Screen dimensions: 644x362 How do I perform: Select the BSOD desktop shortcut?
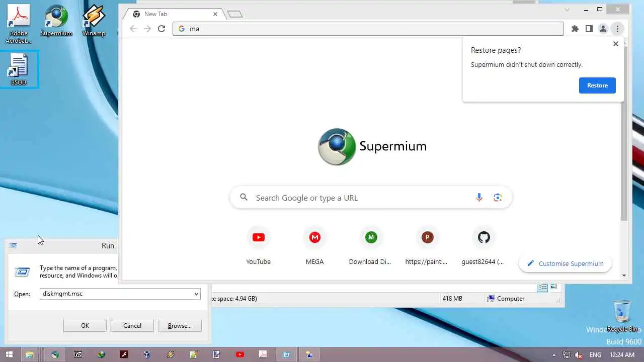pos(19,69)
